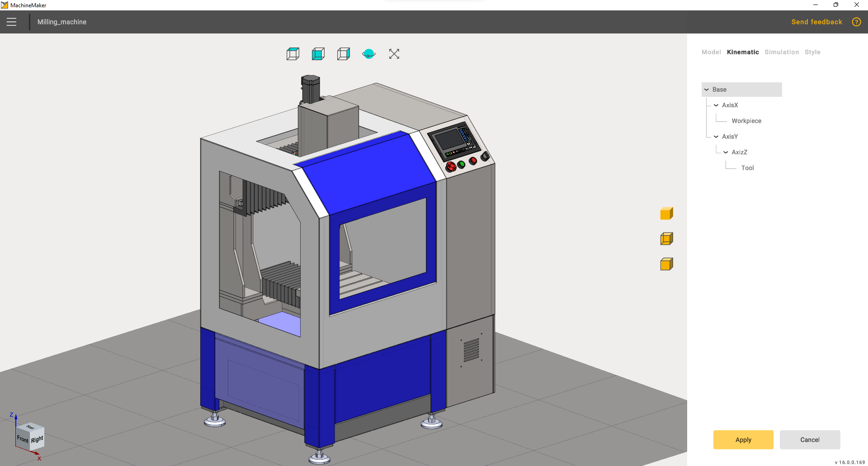Collapse the AxisY node chevron

(716, 137)
